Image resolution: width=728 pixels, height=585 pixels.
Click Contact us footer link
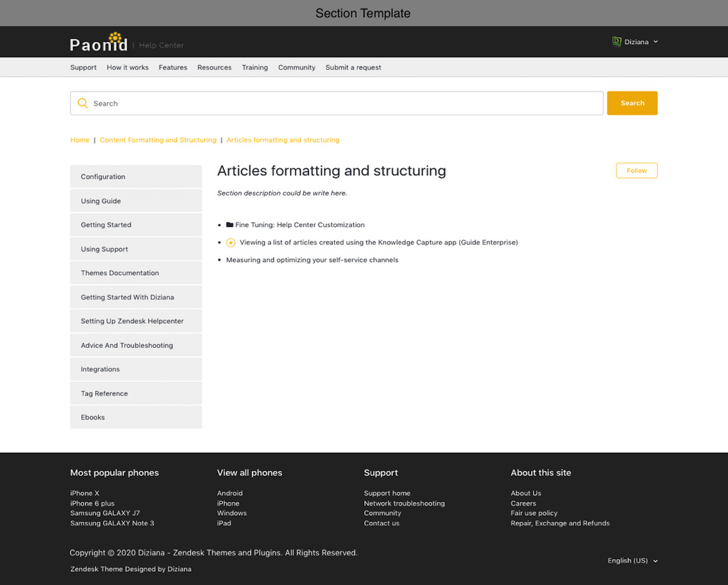click(382, 523)
